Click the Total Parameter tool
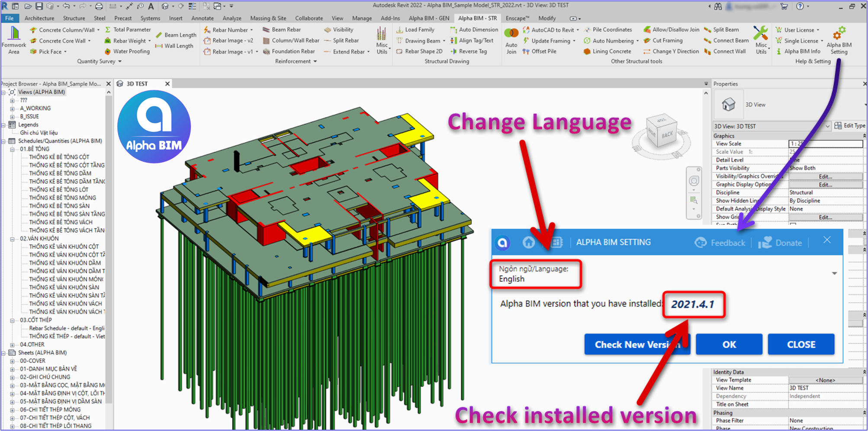The width and height of the screenshot is (868, 431). click(128, 30)
